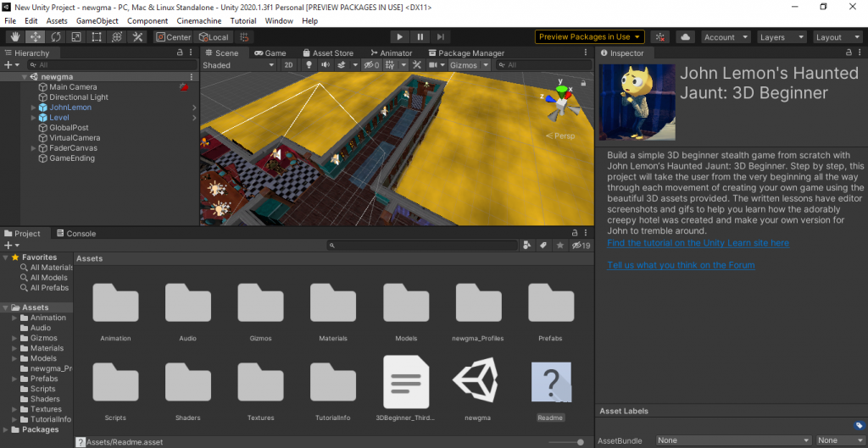The width and height of the screenshot is (868, 448).
Task: Click the Search by Type icon in Project
Action: [x=527, y=245]
